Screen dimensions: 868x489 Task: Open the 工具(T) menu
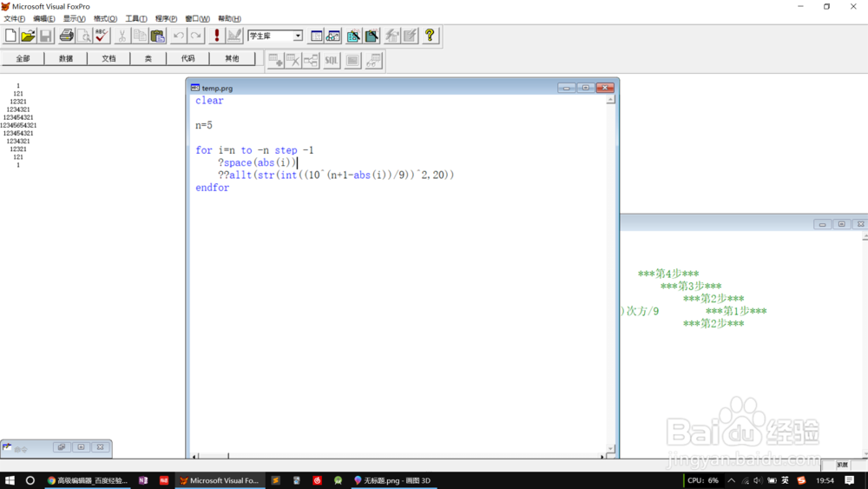pyautogui.click(x=136, y=18)
